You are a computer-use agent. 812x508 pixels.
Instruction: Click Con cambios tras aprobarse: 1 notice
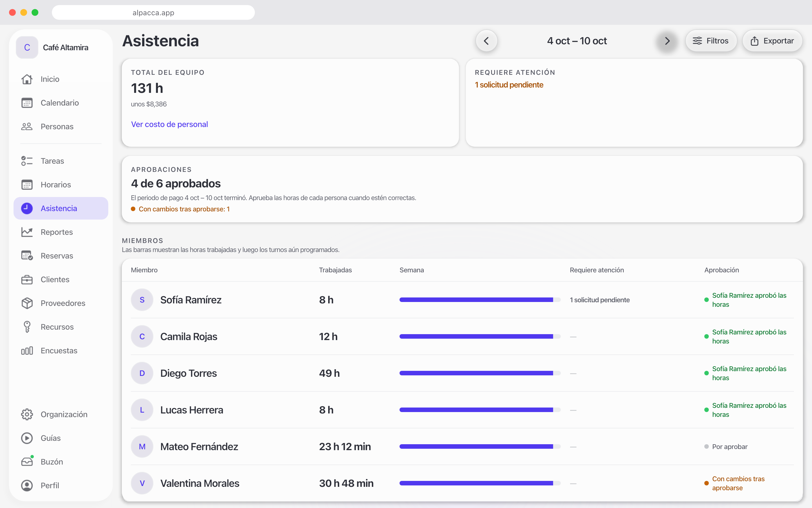tap(180, 209)
